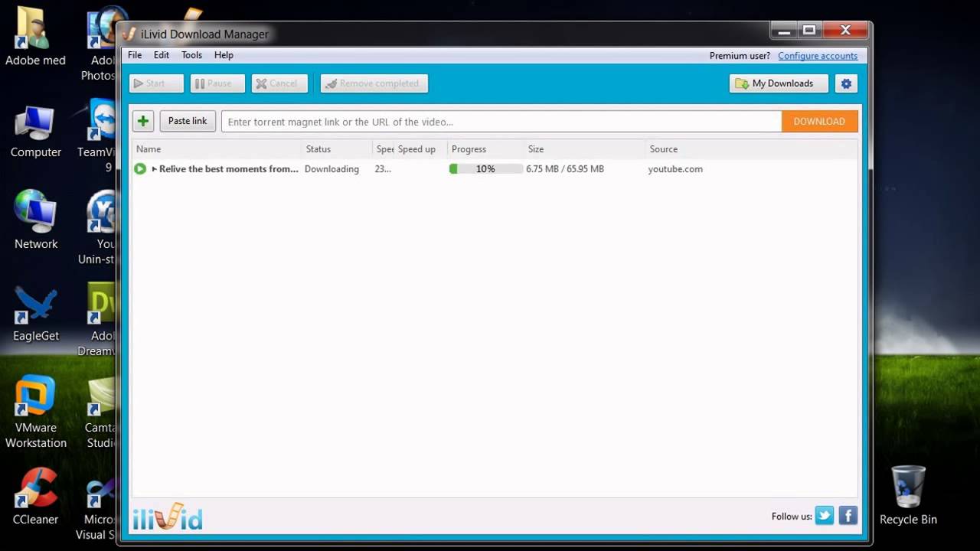Select the EagleGet desktop shortcut

[x=35, y=314]
